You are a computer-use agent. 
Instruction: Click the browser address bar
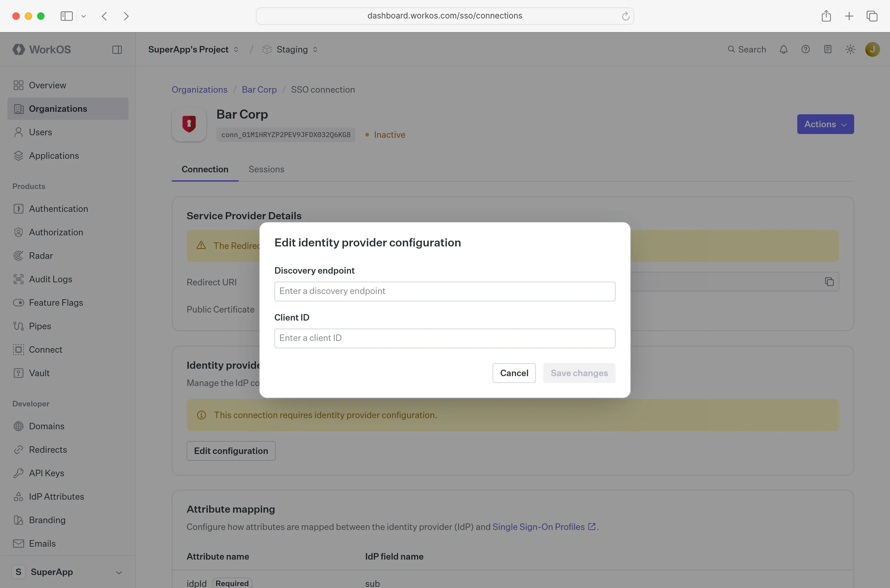pyautogui.click(x=445, y=16)
